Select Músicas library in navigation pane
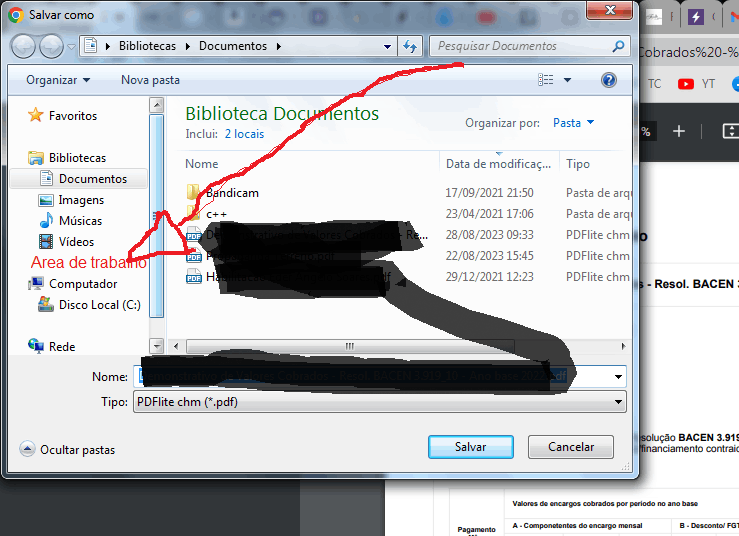739x536 pixels. tap(80, 221)
